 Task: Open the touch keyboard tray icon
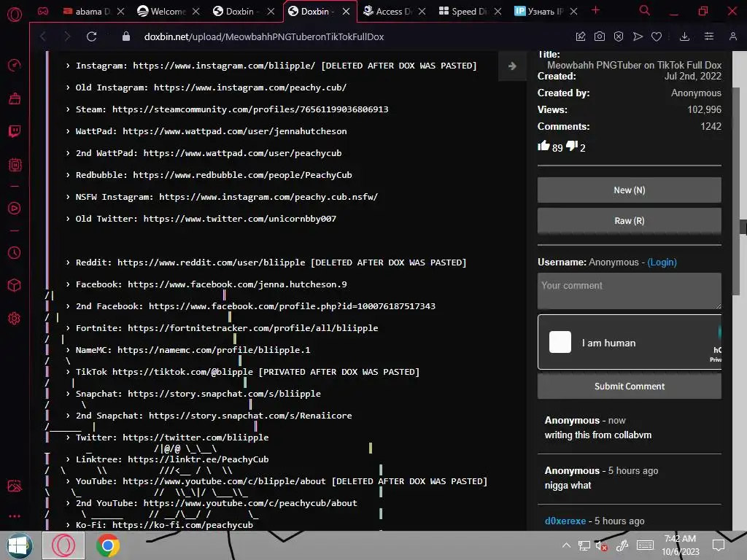(645, 545)
